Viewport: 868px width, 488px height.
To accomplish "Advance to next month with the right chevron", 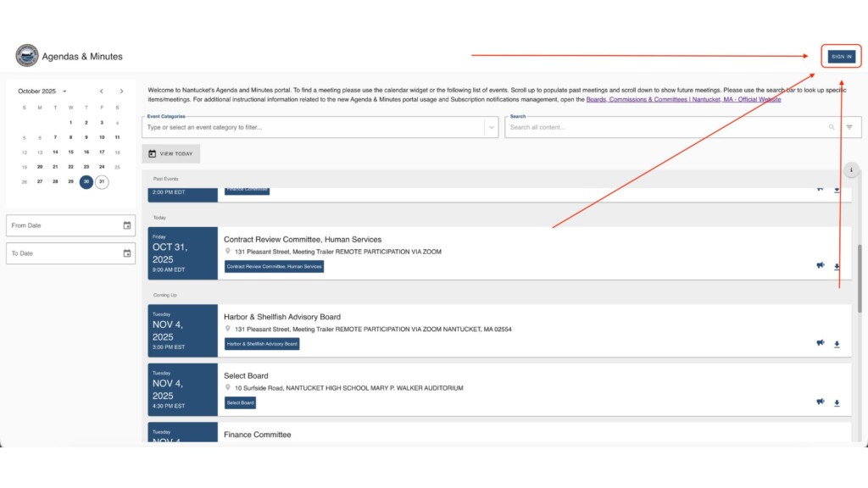I will 122,91.
